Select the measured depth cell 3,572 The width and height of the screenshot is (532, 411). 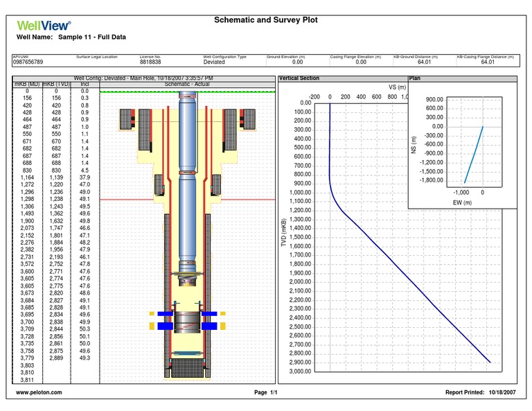click(27, 264)
